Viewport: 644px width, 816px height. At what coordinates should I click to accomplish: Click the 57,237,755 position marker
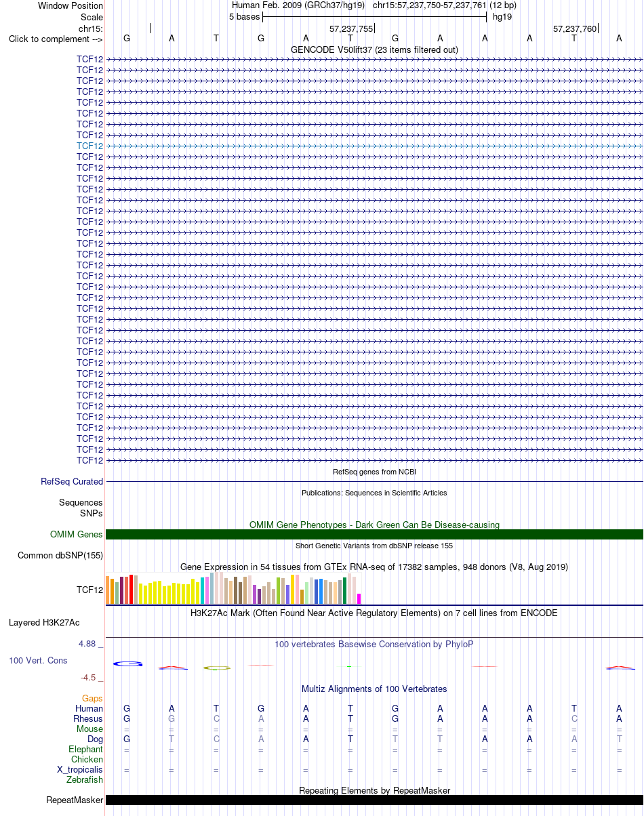[x=351, y=29]
